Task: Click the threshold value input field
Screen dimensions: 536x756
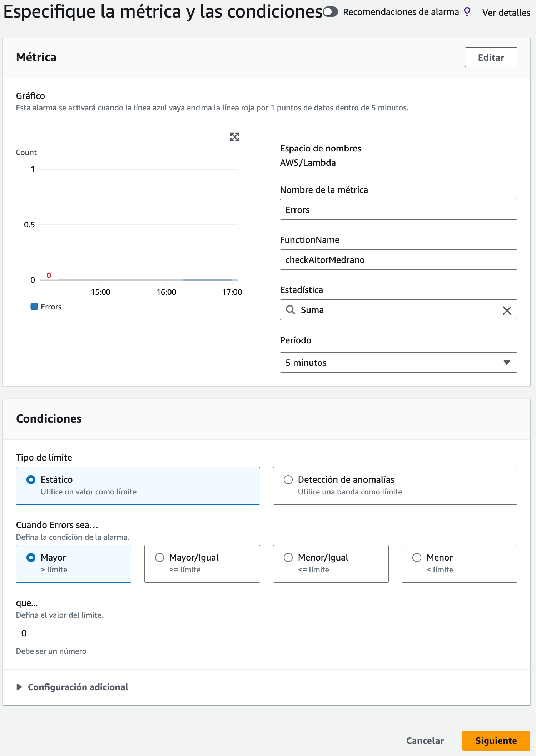Action: tap(74, 633)
